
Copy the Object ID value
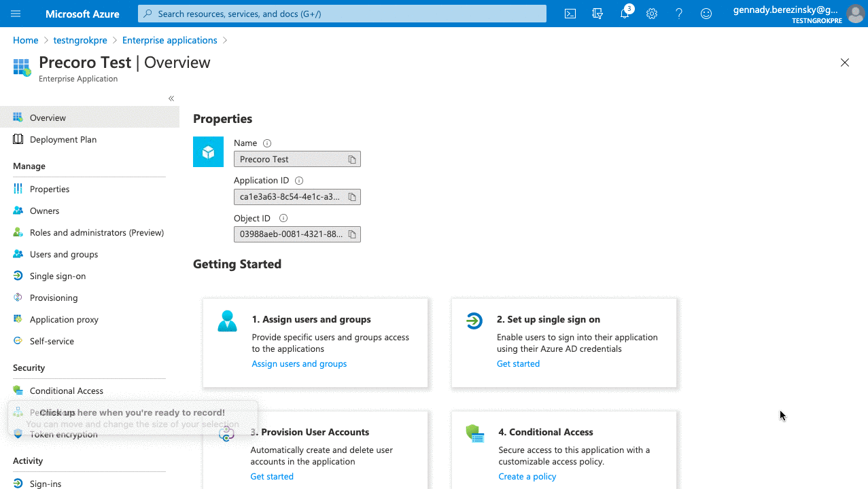click(x=352, y=234)
